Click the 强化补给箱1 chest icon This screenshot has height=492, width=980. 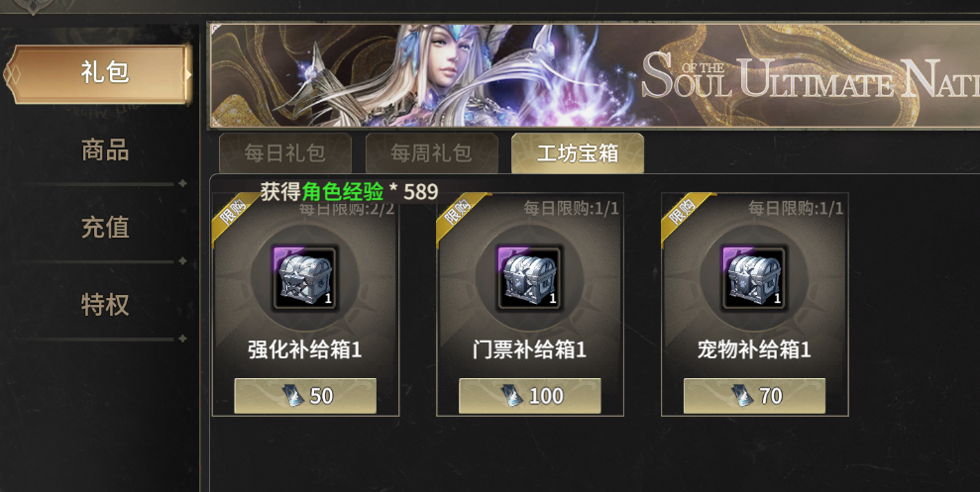tap(304, 277)
